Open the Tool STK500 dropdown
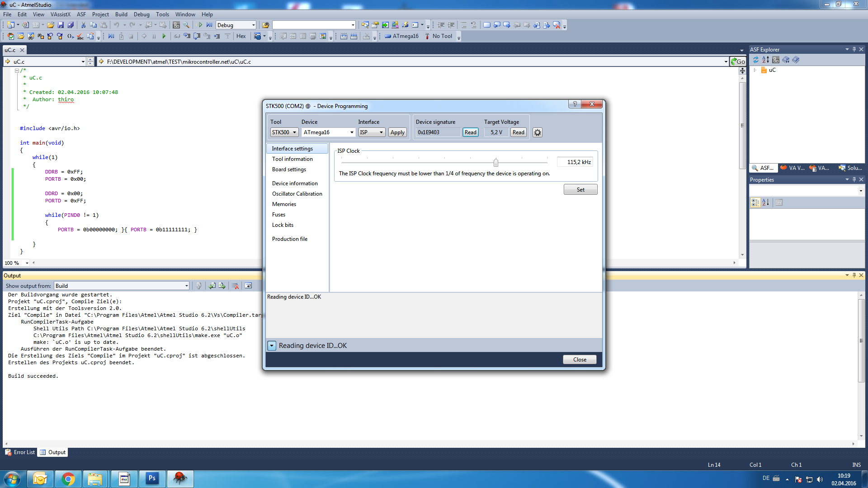This screenshot has height=488, width=868. click(x=294, y=132)
